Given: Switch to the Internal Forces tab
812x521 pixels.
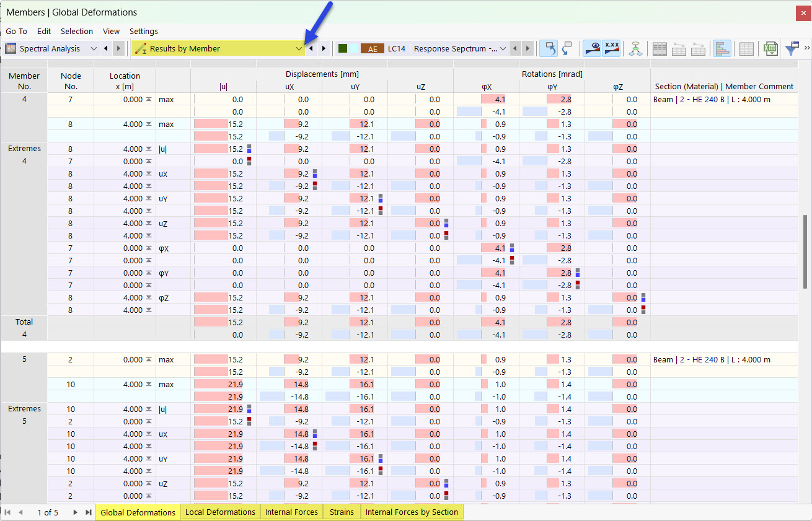Looking at the screenshot, I should [x=291, y=512].
